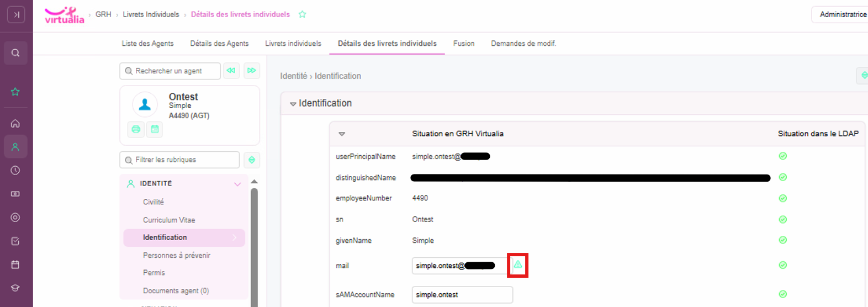This screenshot has width=868, height=307.
Task: Click agent name Ontest in card
Action: pos(183,97)
